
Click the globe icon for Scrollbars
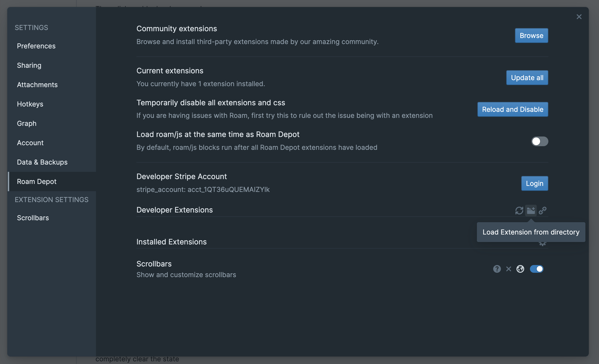(520, 269)
